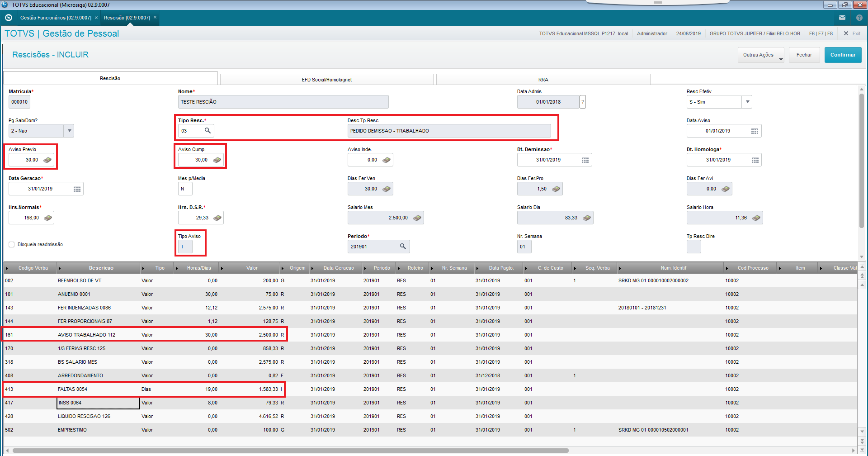
Task: Select the Rescisão form tab
Action: pyautogui.click(x=110, y=78)
